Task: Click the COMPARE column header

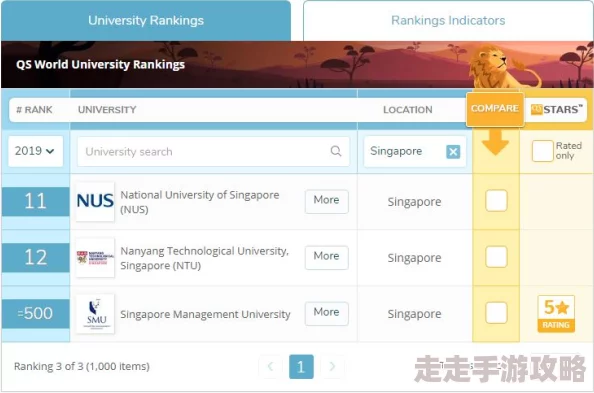Action: [495, 109]
